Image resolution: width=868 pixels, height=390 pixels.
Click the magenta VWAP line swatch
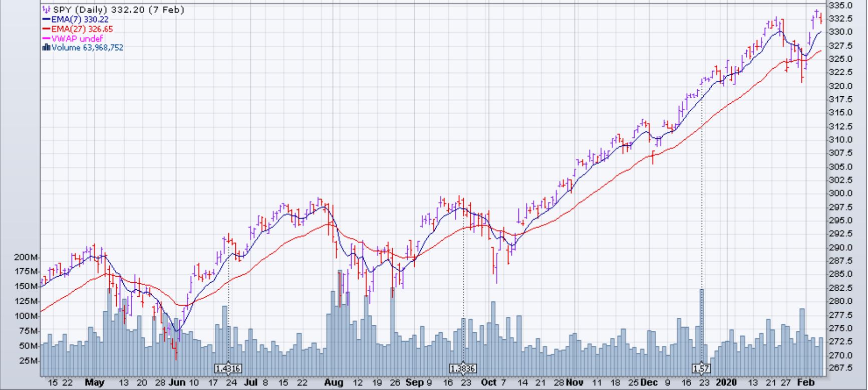coord(46,39)
